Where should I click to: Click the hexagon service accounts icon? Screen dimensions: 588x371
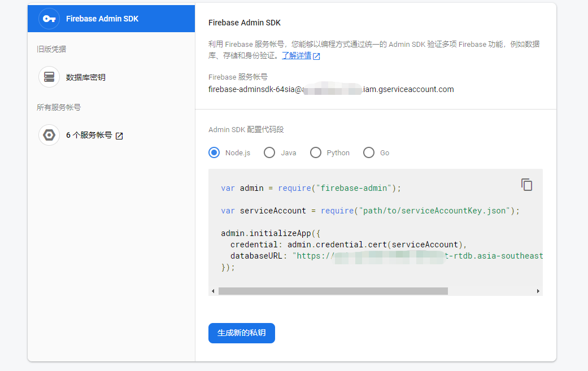(x=49, y=135)
